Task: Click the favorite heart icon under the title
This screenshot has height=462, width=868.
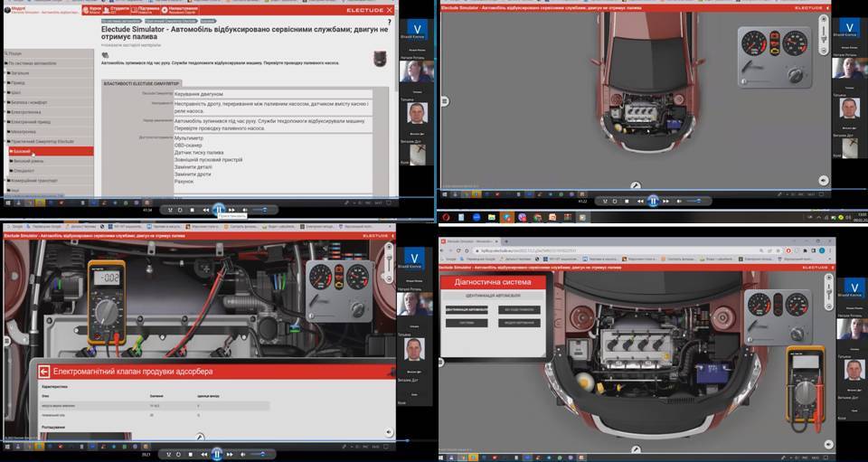Action: pos(105,55)
